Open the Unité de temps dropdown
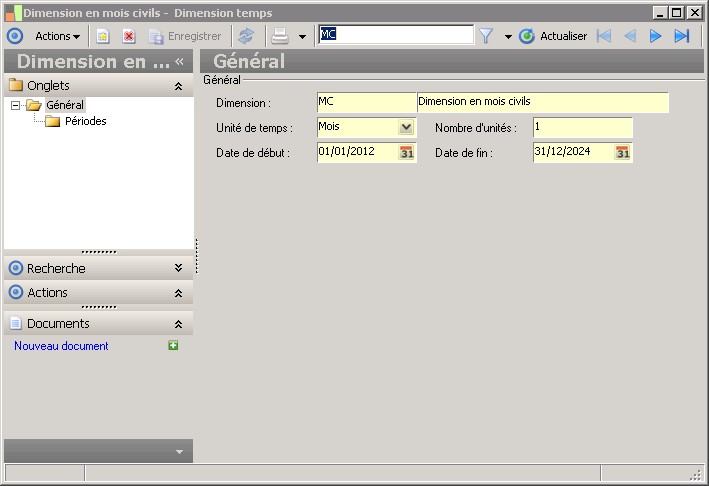 [x=406, y=127]
